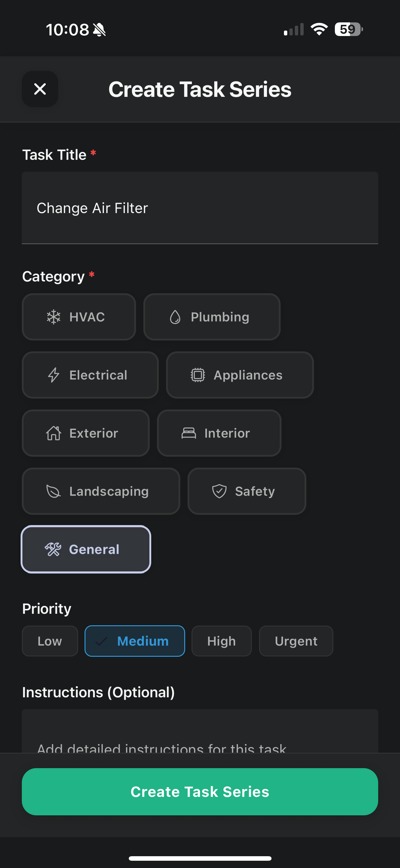Viewport: 400px width, 868px height.
Task: Tap the Landscaping leaf icon
Action: click(53, 491)
